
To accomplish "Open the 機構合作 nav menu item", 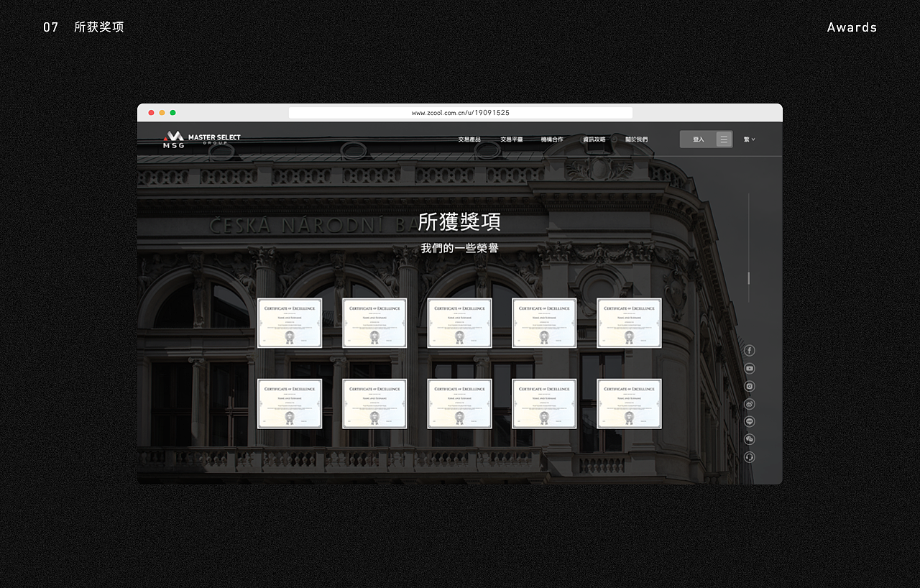I will 552,139.
